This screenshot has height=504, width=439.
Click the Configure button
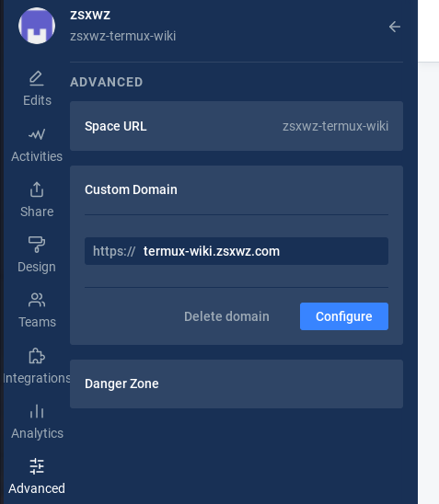tap(344, 316)
